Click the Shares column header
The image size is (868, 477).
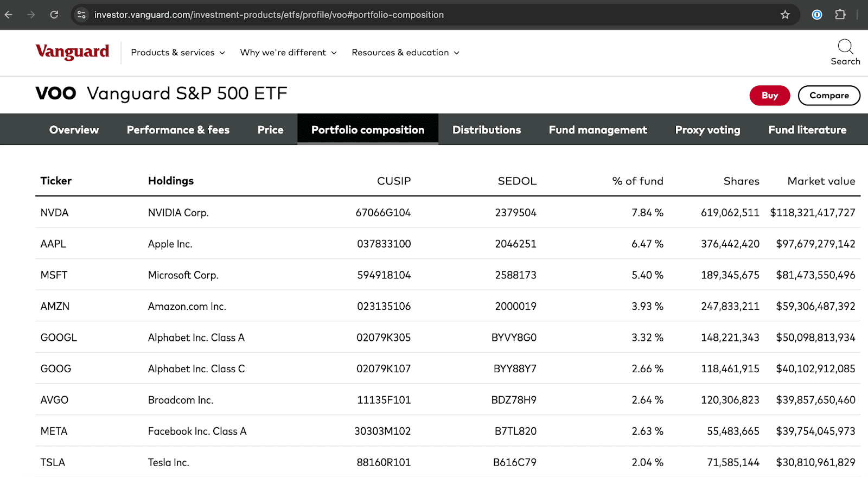742,181
